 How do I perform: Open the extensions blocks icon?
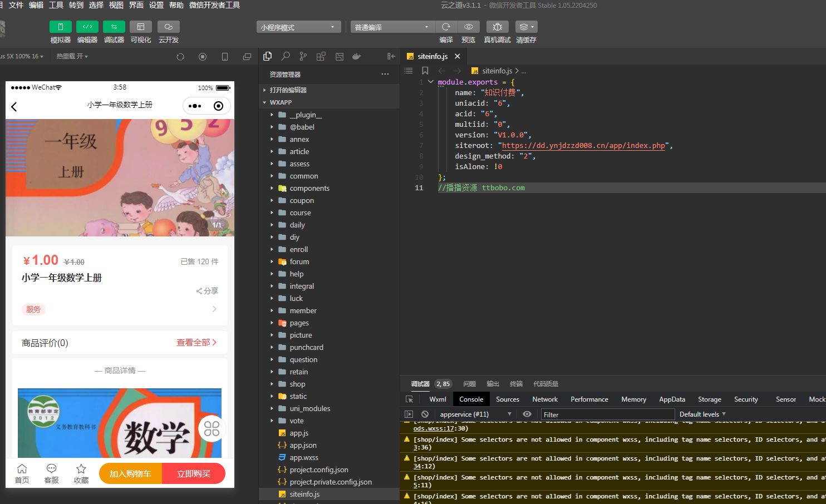tap(321, 56)
